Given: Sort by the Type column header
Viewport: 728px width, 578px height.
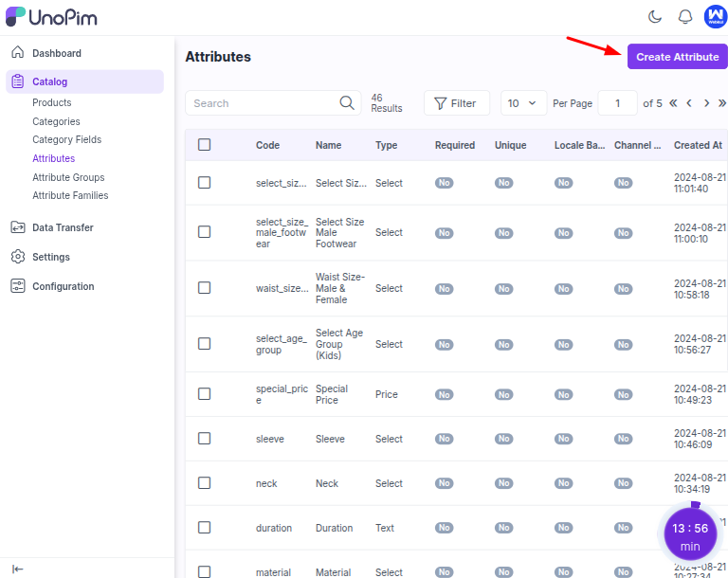Looking at the screenshot, I should pyautogui.click(x=387, y=145).
